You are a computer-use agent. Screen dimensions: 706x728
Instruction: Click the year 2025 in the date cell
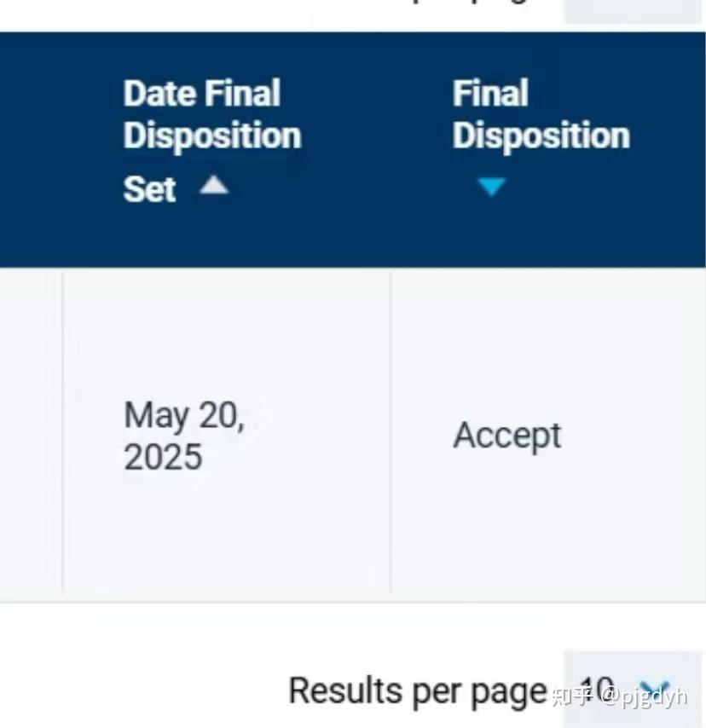[163, 457]
